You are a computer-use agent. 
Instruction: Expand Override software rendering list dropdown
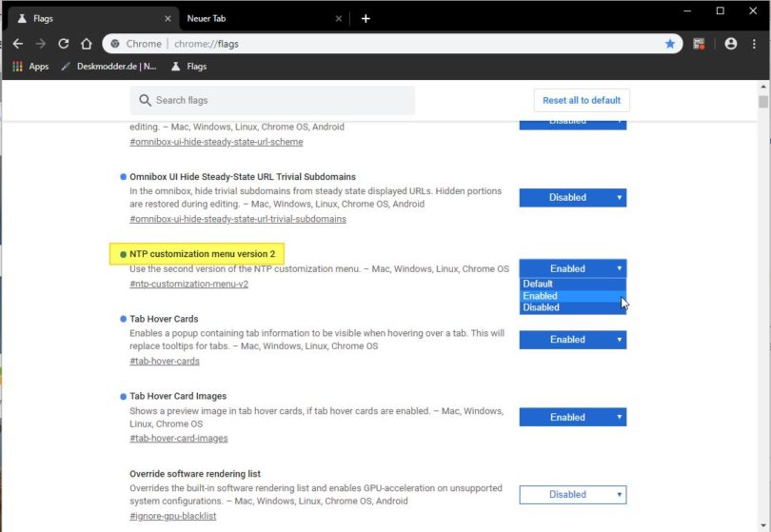[x=572, y=495]
